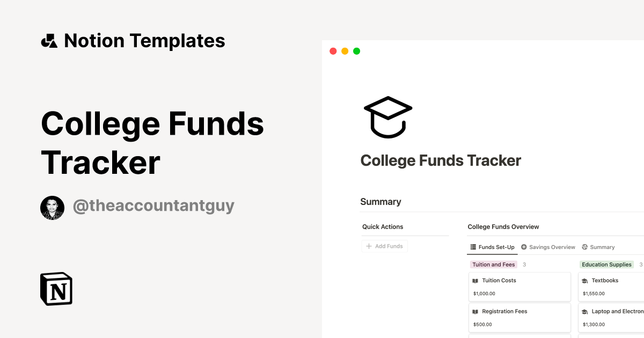Click the book icon on Registration Fees card
This screenshot has width=644, height=338.
pyautogui.click(x=475, y=311)
